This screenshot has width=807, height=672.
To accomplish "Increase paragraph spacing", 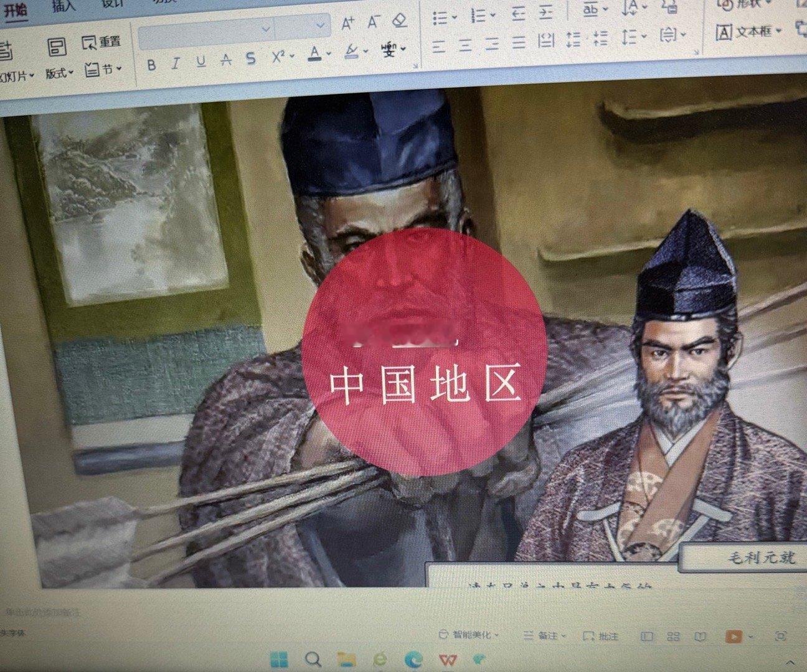I will (x=573, y=40).
